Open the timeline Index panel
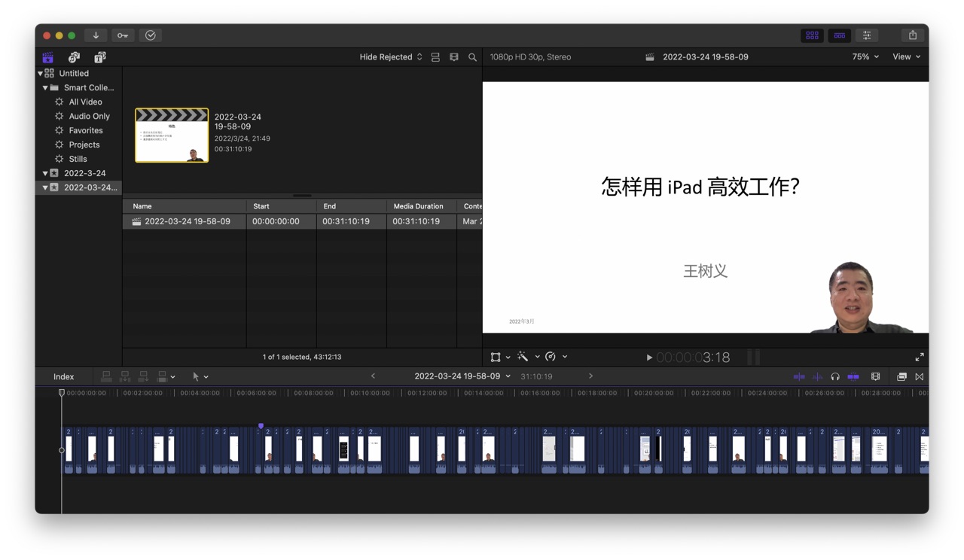964x560 pixels. pos(63,376)
